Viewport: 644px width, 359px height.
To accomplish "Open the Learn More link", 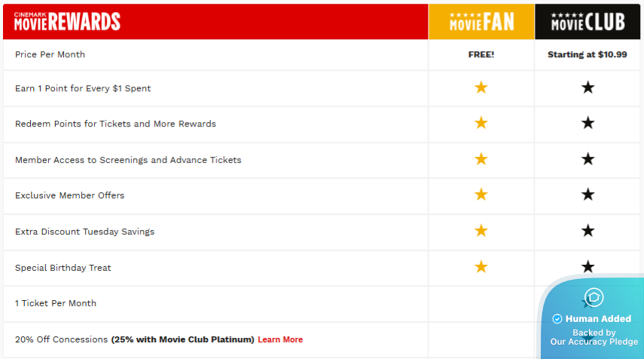I will [280, 339].
